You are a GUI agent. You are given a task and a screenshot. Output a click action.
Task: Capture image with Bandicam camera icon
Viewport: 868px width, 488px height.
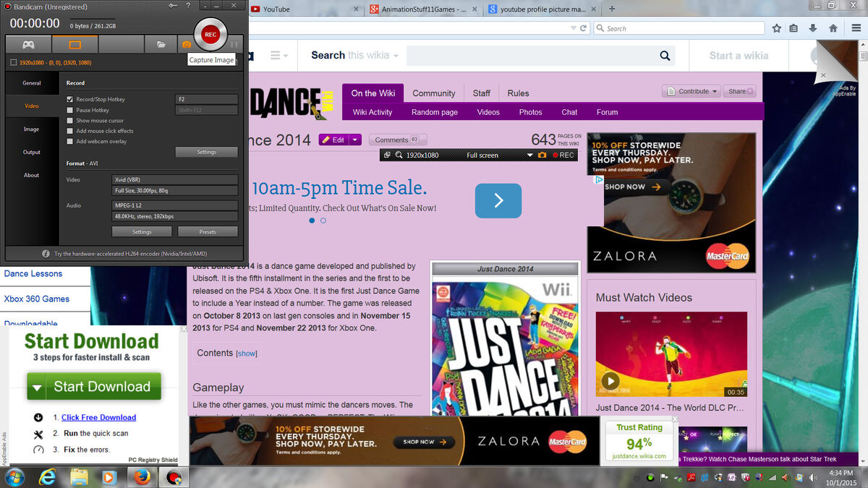coord(186,45)
